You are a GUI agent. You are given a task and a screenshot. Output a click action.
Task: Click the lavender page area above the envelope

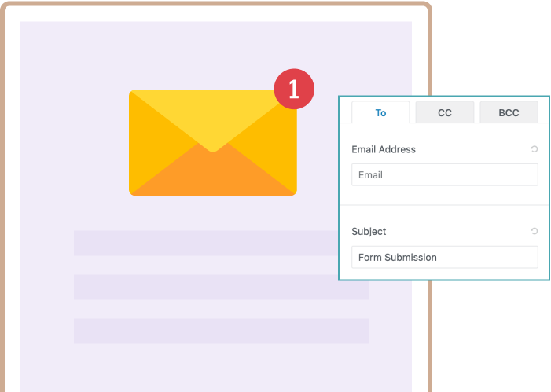[x=212, y=51]
